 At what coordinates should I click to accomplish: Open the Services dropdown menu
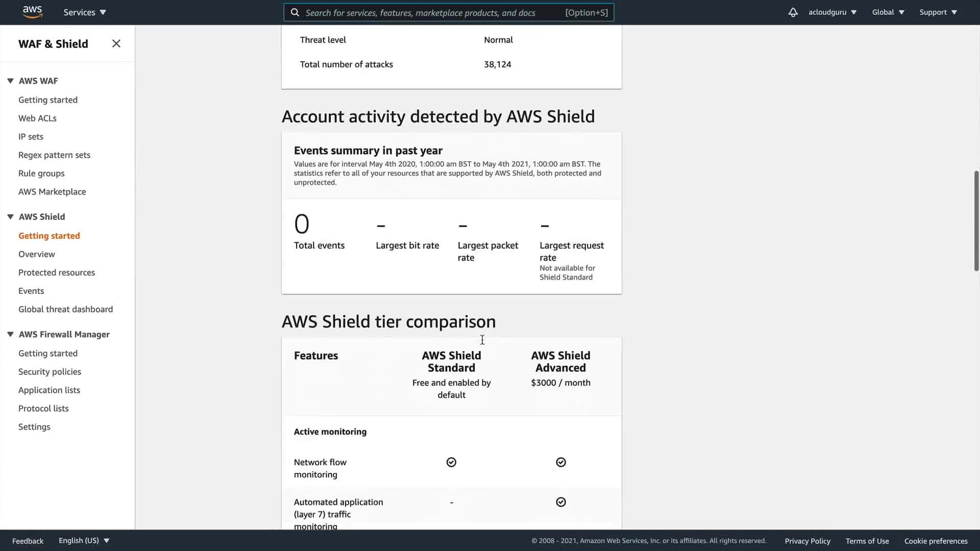coord(85,12)
